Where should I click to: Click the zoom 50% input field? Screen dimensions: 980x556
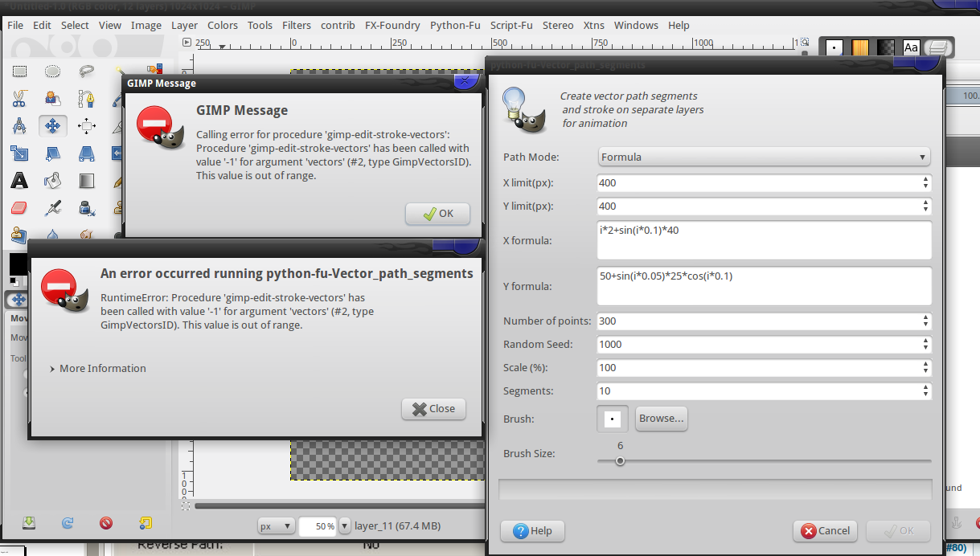click(x=318, y=526)
